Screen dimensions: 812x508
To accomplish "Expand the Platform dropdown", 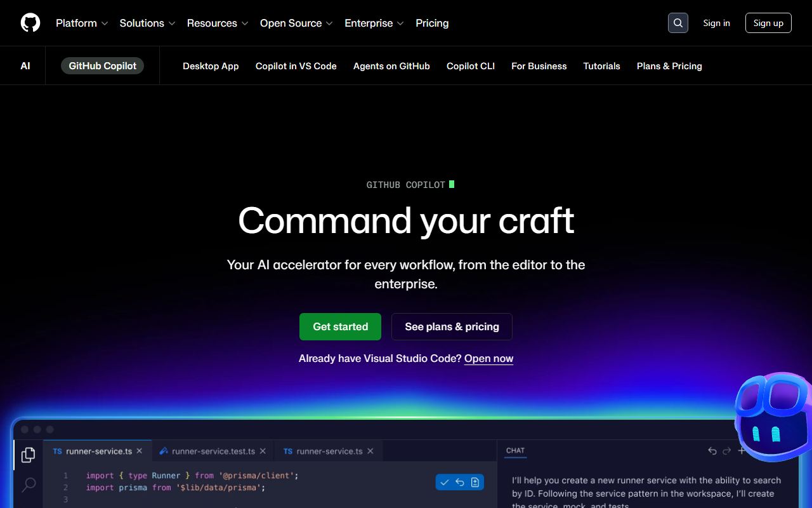I will pyautogui.click(x=82, y=23).
